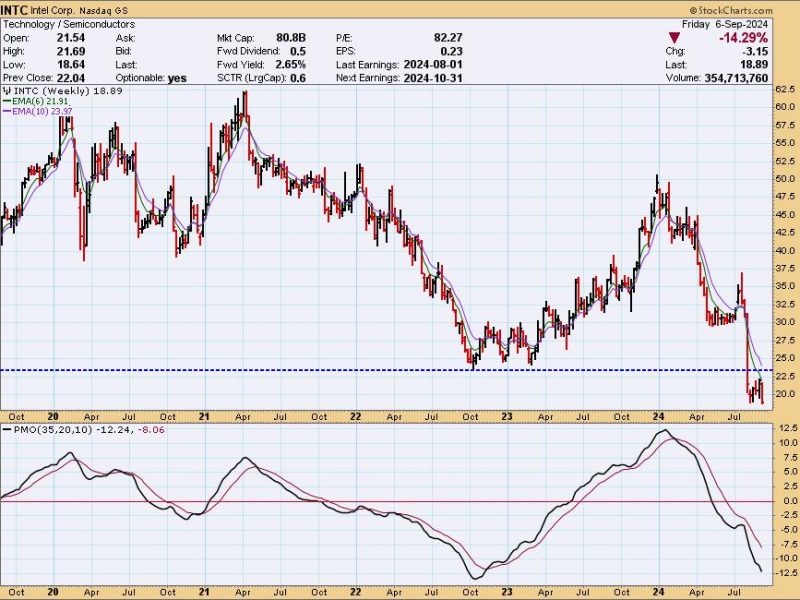Select the P/E value 82.27
The width and height of the screenshot is (800, 600).
coord(448,38)
